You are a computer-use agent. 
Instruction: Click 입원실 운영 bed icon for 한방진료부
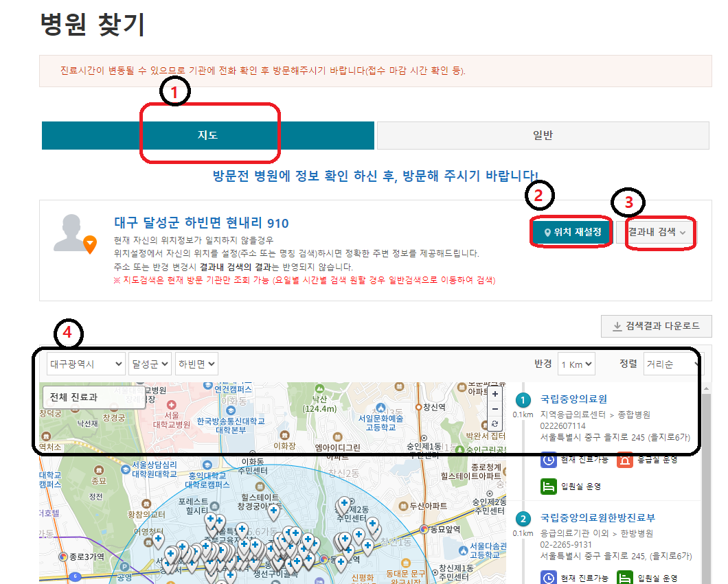pyautogui.click(x=625, y=578)
